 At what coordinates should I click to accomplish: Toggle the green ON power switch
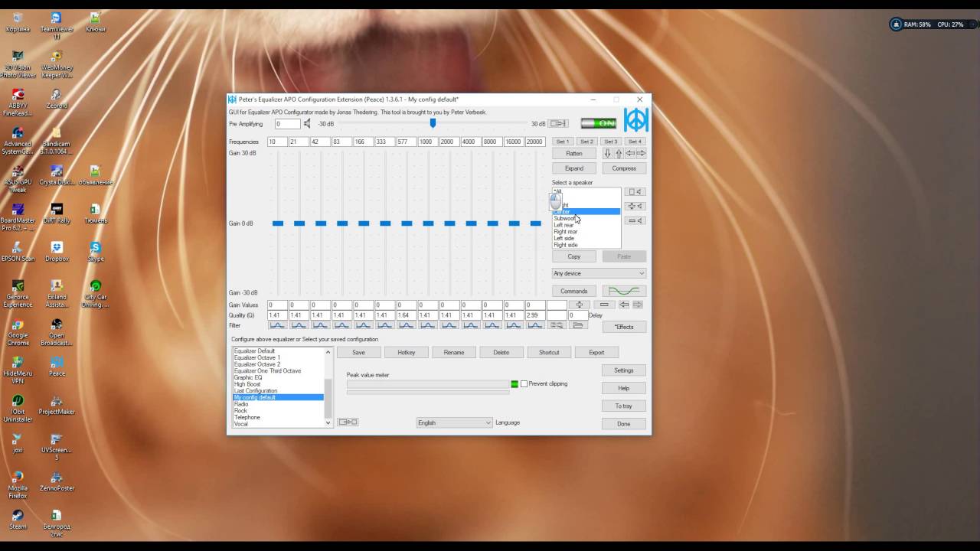click(598, 123)
